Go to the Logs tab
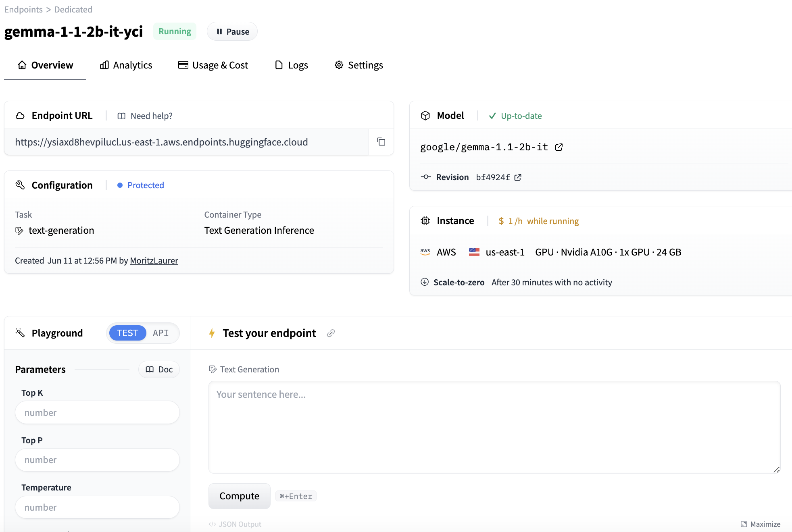The height and width of the screenshot is (532, 792). (291, 65)
